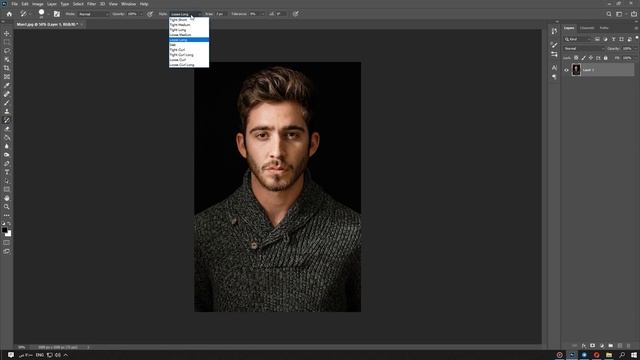The image size is (640, 360).
Task: Select the Crop tool
Action: click(7, 68)
